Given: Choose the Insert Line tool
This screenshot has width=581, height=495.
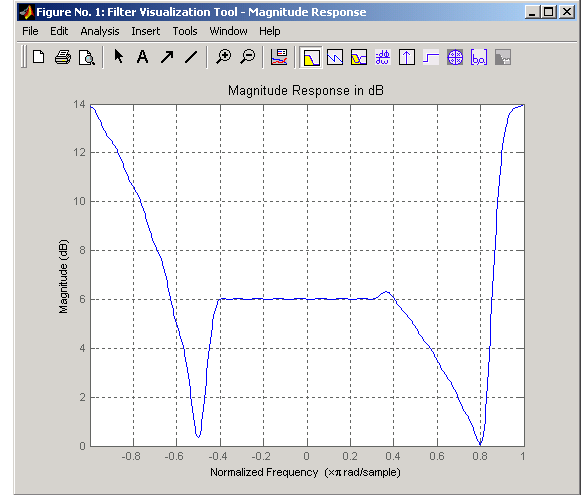Looking at the screenshot, I should click(191, 57).
